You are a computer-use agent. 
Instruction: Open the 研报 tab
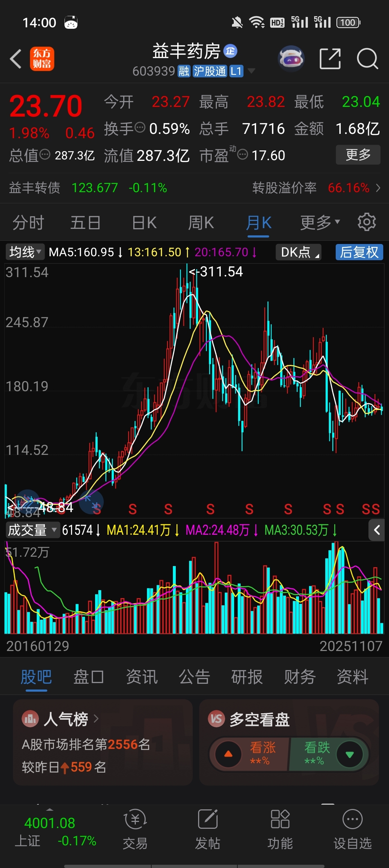[x=247, y=677]
